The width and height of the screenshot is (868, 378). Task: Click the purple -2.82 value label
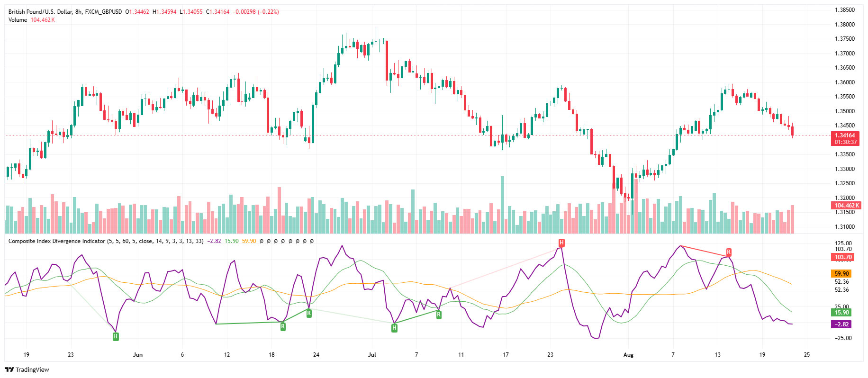pyautogui.click(x=841, y=324)
